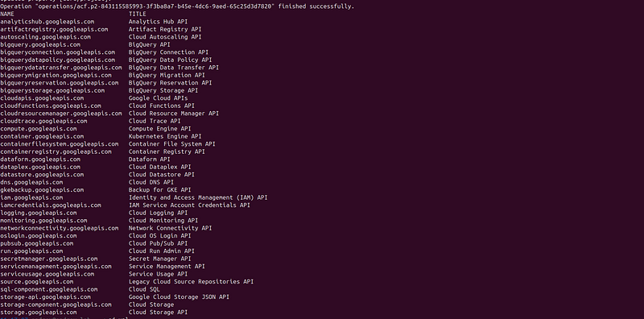Click the iamcredentials.googleapis.com entry
The width and height of the screenshot is (644, 319).
[51, 205]
